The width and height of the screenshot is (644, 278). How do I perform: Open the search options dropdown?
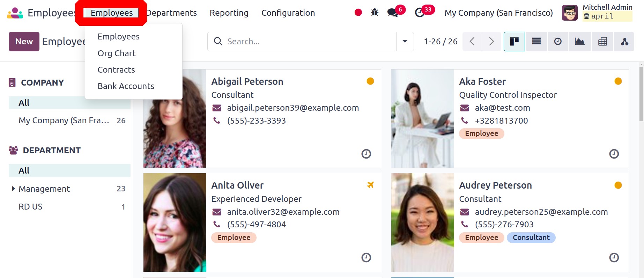[405, 42]
